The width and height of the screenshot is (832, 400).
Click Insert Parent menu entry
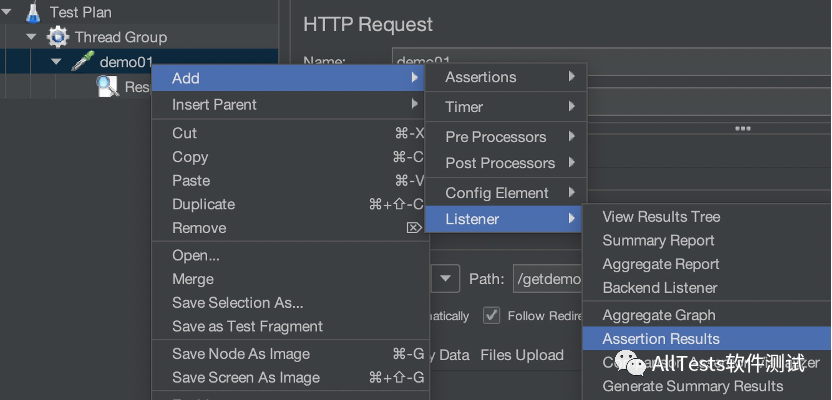[214, 104]
